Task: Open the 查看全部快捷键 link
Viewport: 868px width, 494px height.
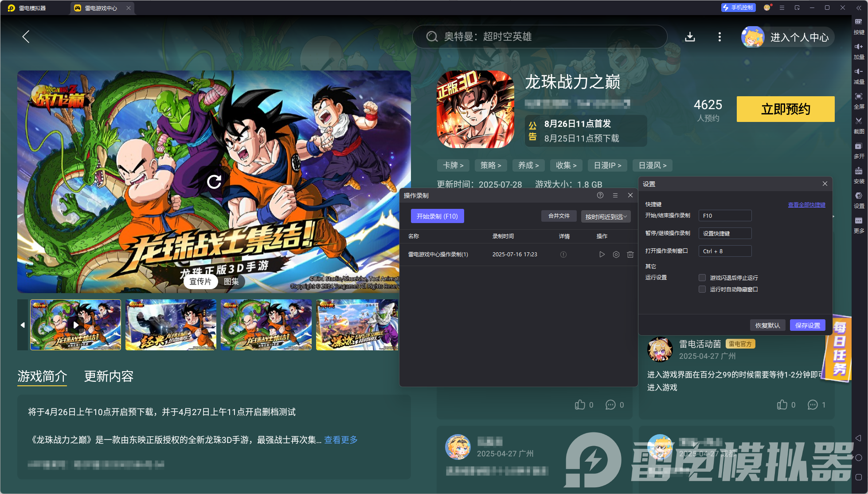Action: (806, 205)
